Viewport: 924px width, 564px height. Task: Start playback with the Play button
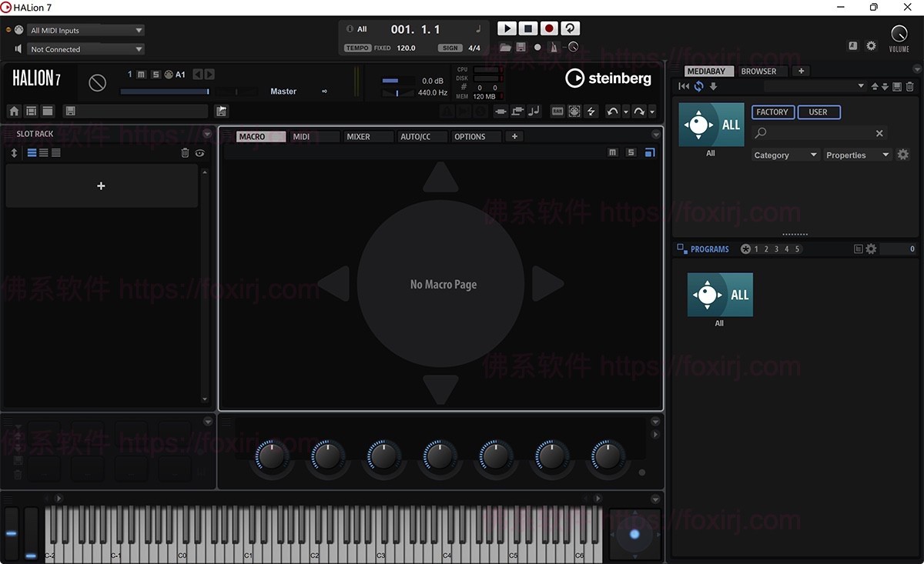coord(507,28)
